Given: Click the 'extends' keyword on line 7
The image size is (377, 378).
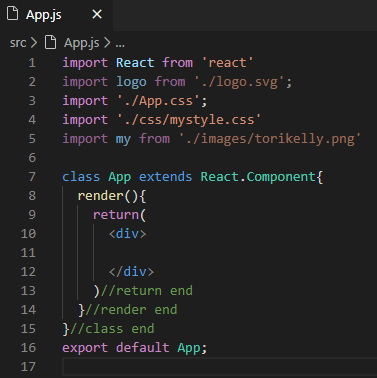Looking at the screenshot, I should point(165,177).
